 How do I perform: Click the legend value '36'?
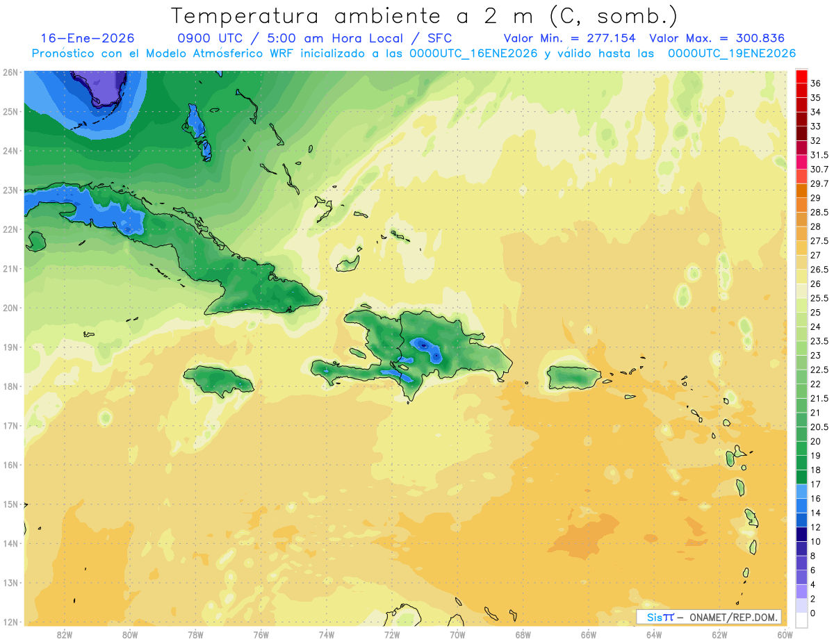816,83
